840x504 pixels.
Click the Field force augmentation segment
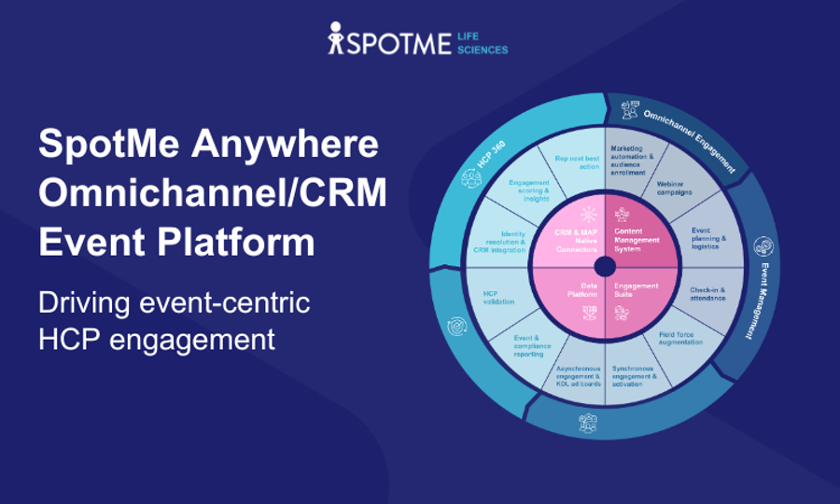point(680,338)
